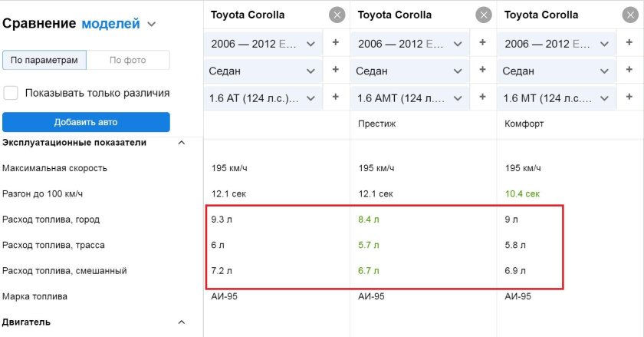This screenshot has height=337, width=644.
Task: Open the first column Седан body dropdown
Action: pos(262,71)
